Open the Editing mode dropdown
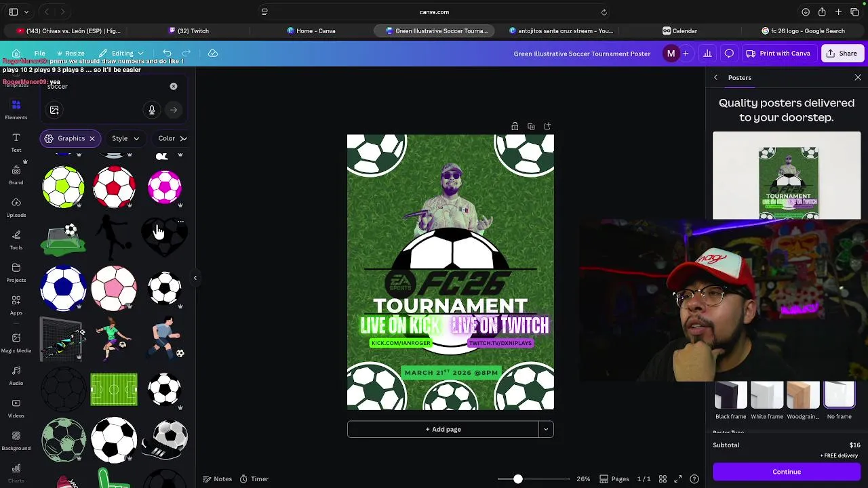Screen dimensions: 868x488 121,54
